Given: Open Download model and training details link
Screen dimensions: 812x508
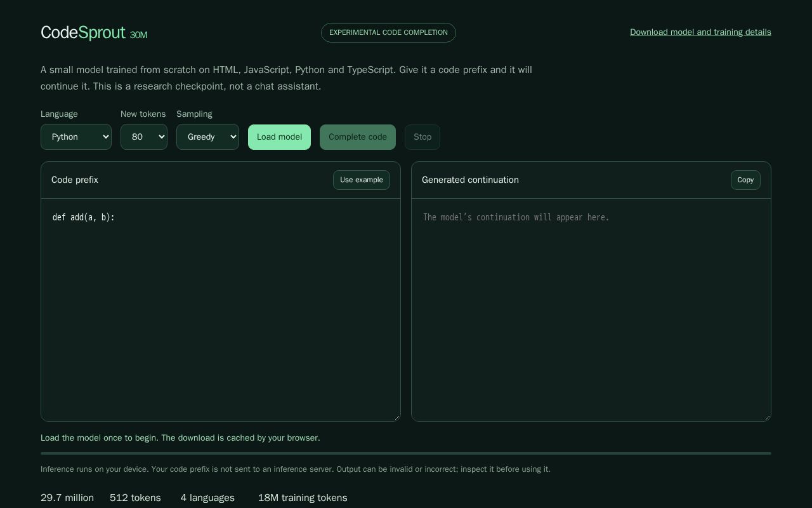Looking at the screenshot, I should click(700, 32).
